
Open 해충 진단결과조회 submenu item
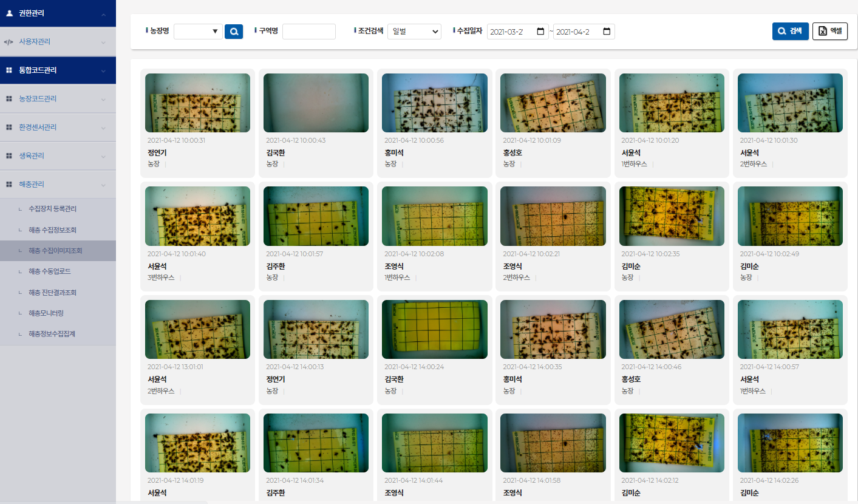pyautogui.click(x=52, y=293)
